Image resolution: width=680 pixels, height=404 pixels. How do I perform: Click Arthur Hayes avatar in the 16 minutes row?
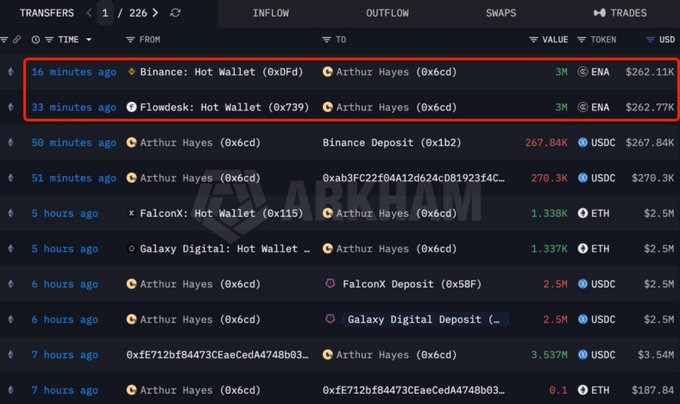tap(327, 72)
